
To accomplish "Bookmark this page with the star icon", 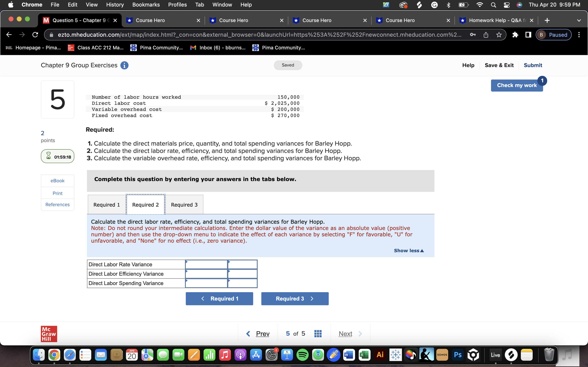I will [499, 35].
